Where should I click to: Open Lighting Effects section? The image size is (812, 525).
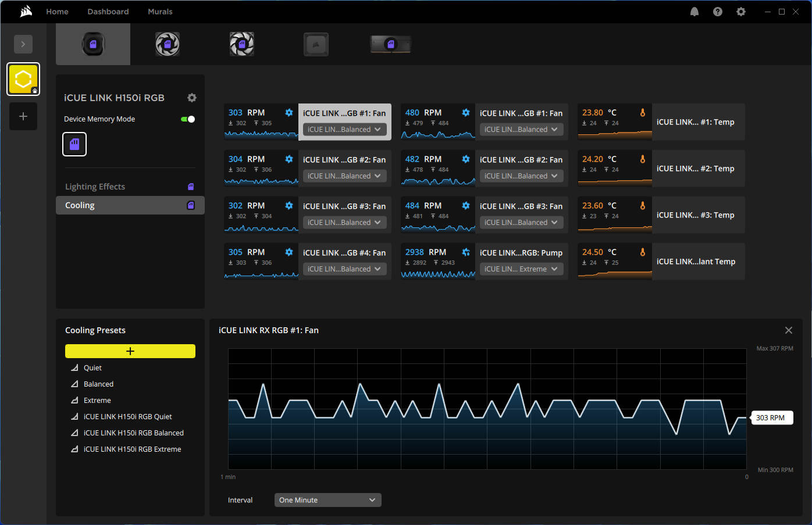point(130,187)
